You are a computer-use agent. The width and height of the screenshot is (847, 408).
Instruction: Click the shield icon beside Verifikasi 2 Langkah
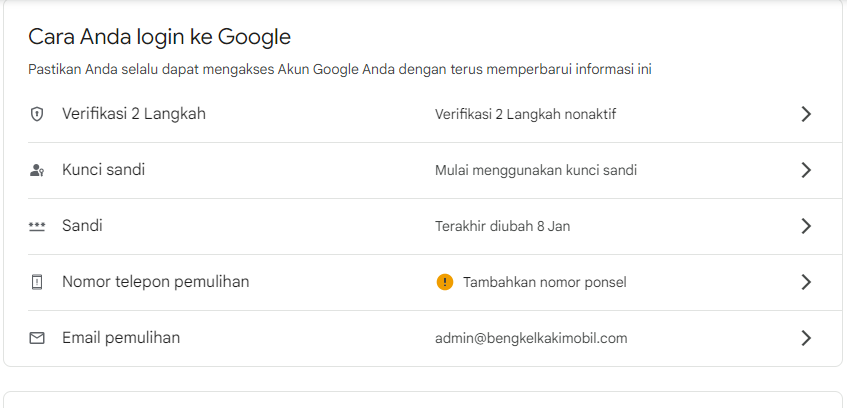[37, 114]
